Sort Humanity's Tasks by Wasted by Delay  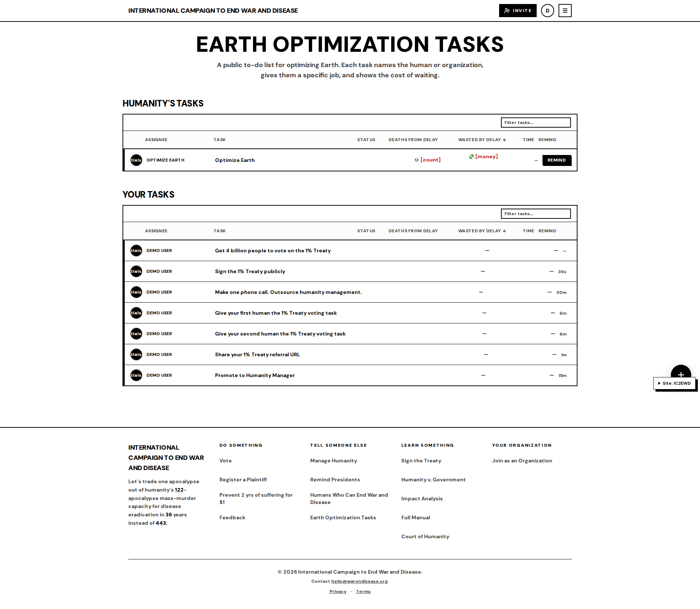pyautogui.click(x=482, y=140)
